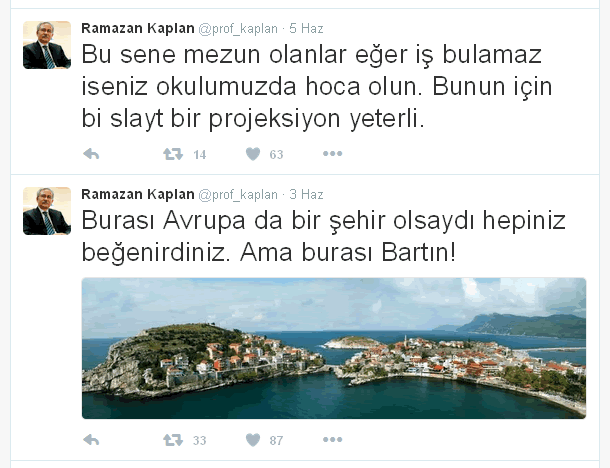
Task: Open the Bartın coastal town photo
Action: [334, 348]
